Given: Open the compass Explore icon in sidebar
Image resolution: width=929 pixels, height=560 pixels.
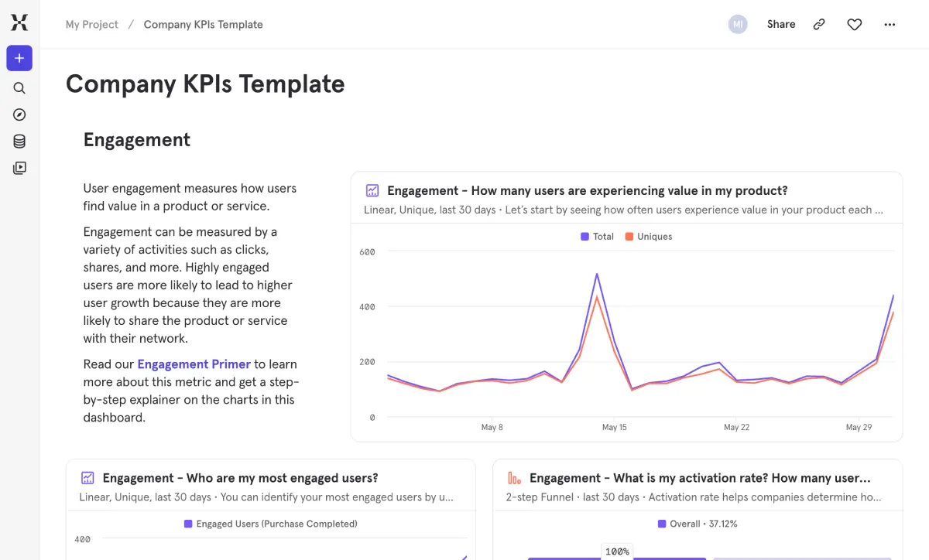Looking at the screenshot, I should (x=19, y=114).
